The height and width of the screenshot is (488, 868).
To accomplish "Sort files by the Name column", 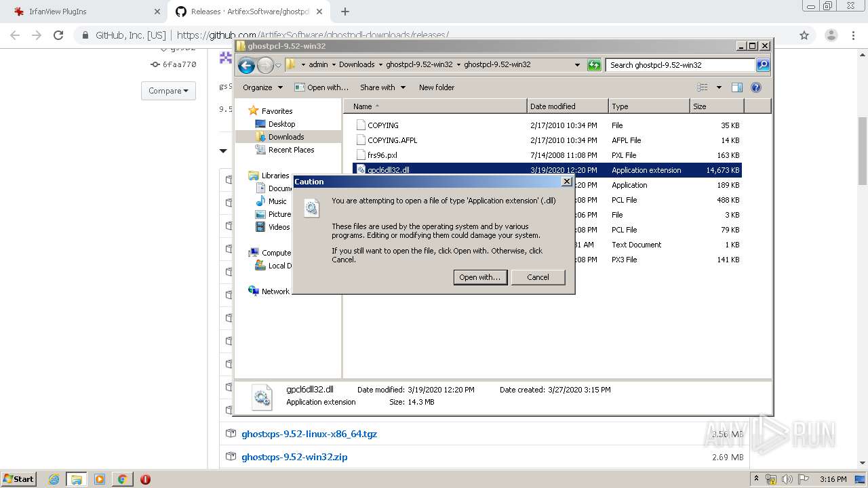I will [435, 106].
